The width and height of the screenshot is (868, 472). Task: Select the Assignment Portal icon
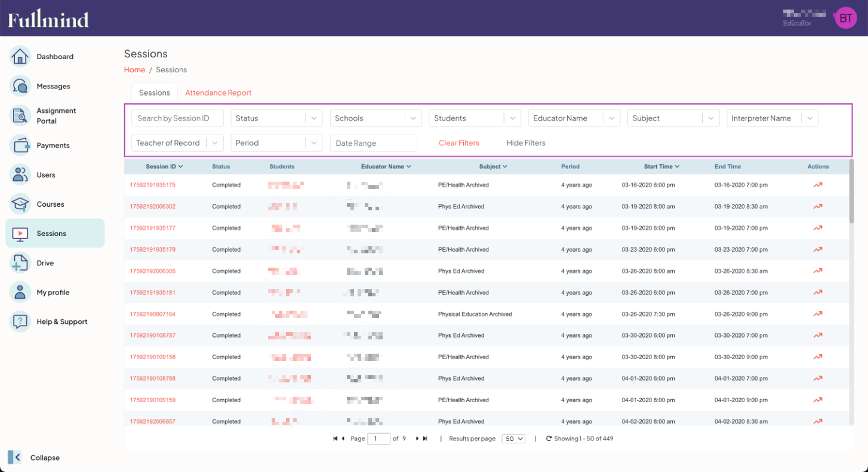coord(21,115)
